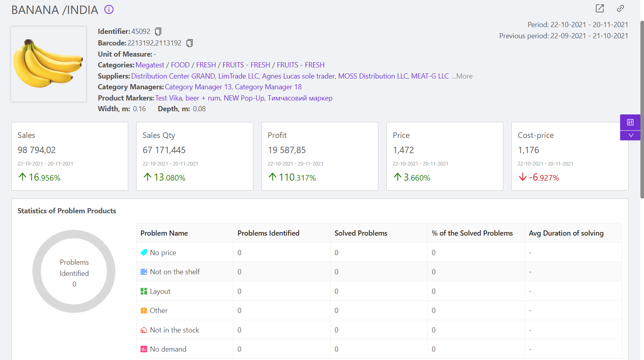Click the Not in the stock icon
Image resolution: width=644 pixels, height=360 pixels.
click(x=144, y=330)
